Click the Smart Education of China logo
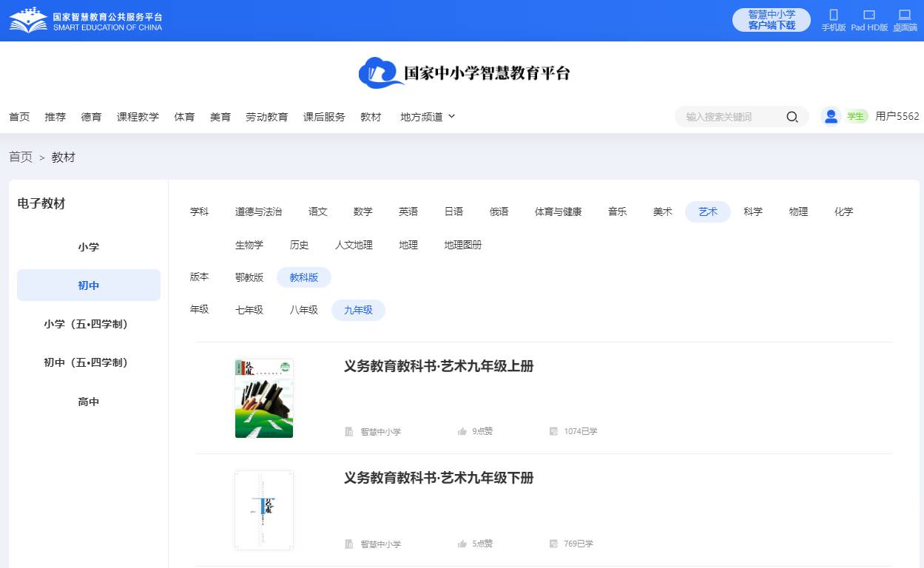The width and height of the screenshot is (924, 568). point(86,21)
